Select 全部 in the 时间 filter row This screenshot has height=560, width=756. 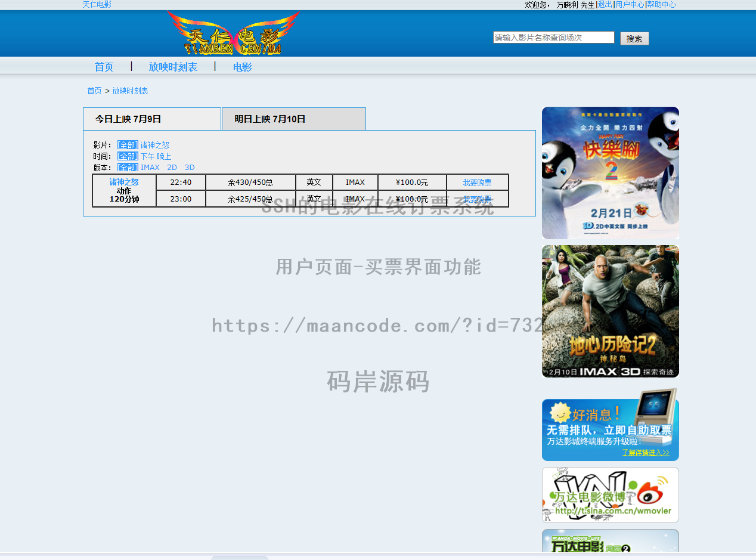coord(128,156)
